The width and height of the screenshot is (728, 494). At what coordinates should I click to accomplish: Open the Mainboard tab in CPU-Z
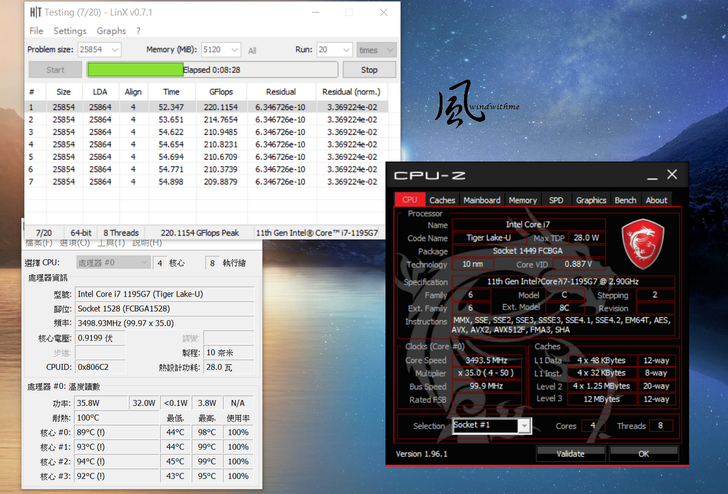[482, 200]
